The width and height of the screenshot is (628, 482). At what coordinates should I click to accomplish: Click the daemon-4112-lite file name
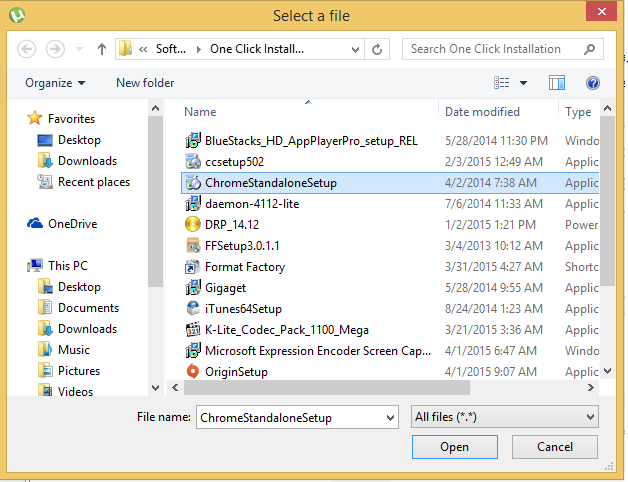coord(252,204)
